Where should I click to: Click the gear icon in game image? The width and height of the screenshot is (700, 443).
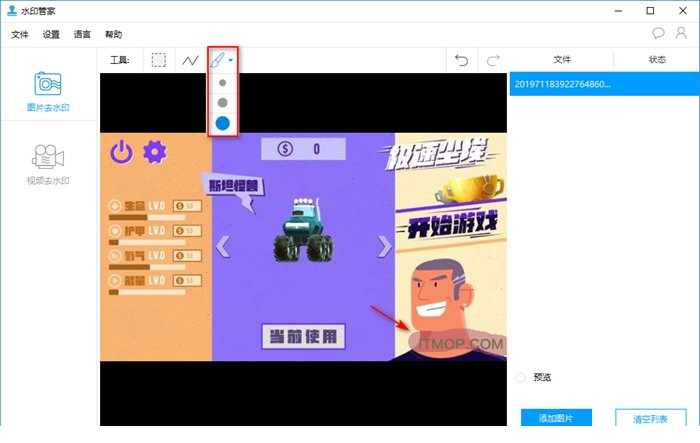tap(155, 152)
